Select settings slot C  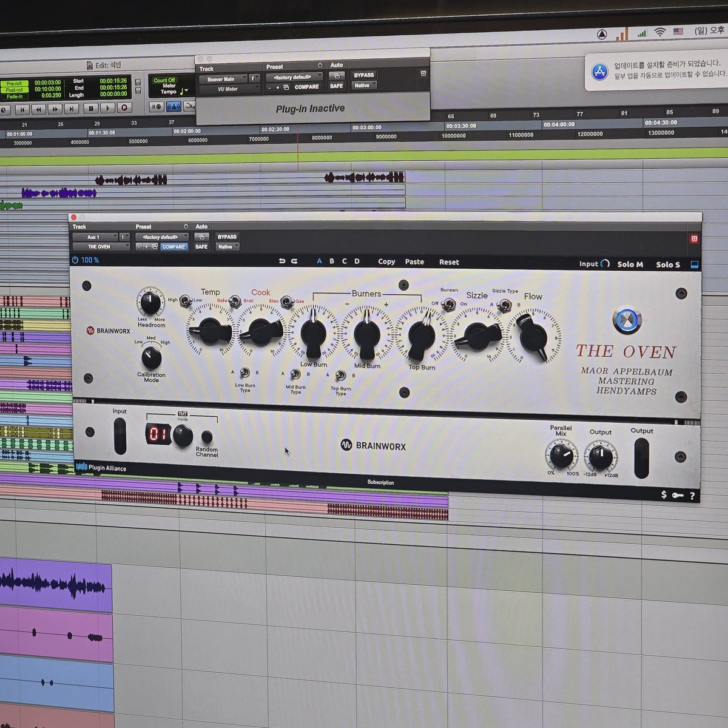tap(345, 261)
